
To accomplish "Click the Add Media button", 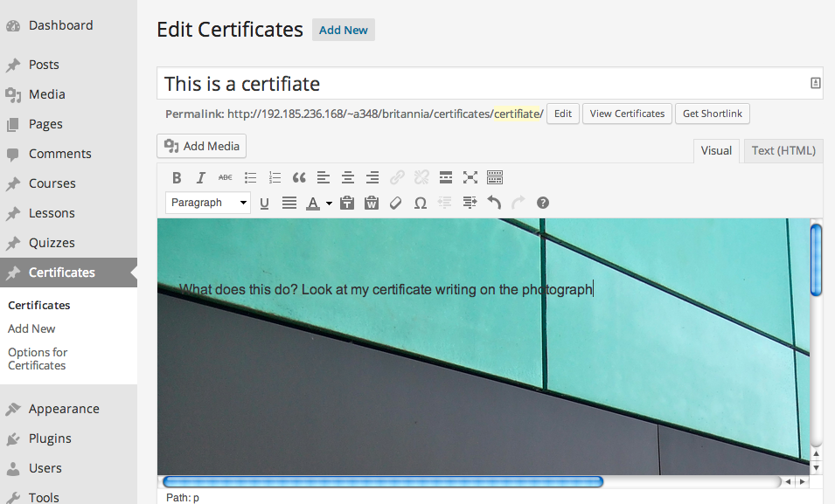I will [202, 146].
